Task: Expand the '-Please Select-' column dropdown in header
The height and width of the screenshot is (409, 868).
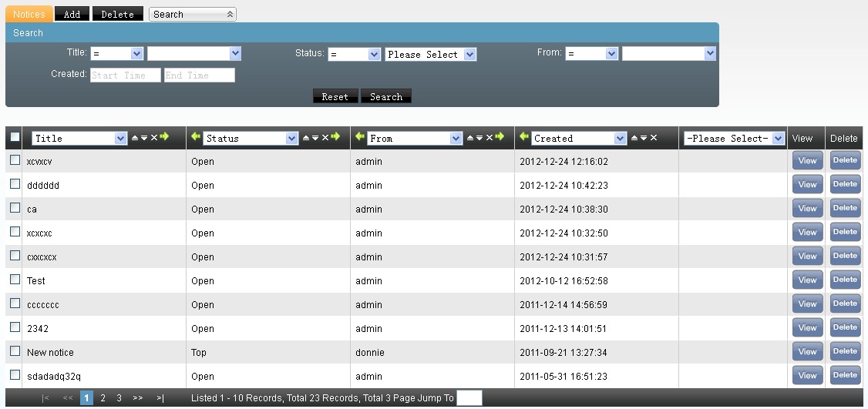Action: (735, 139)
